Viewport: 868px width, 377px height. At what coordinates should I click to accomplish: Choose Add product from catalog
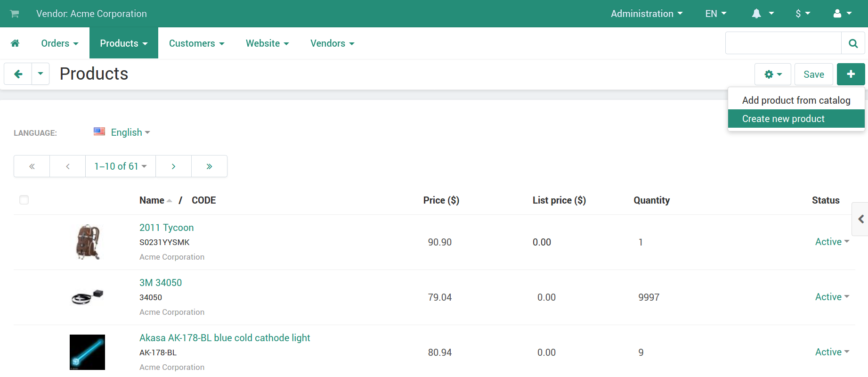(x=796, y=100)
